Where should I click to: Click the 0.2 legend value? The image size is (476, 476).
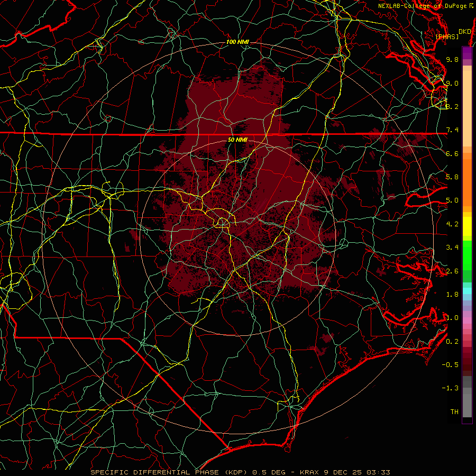point(452,342)
